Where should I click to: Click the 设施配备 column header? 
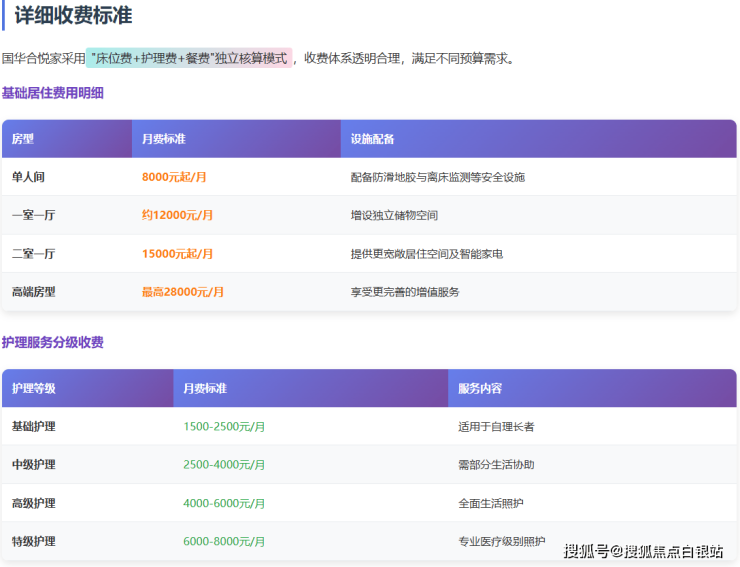[372, 139]
